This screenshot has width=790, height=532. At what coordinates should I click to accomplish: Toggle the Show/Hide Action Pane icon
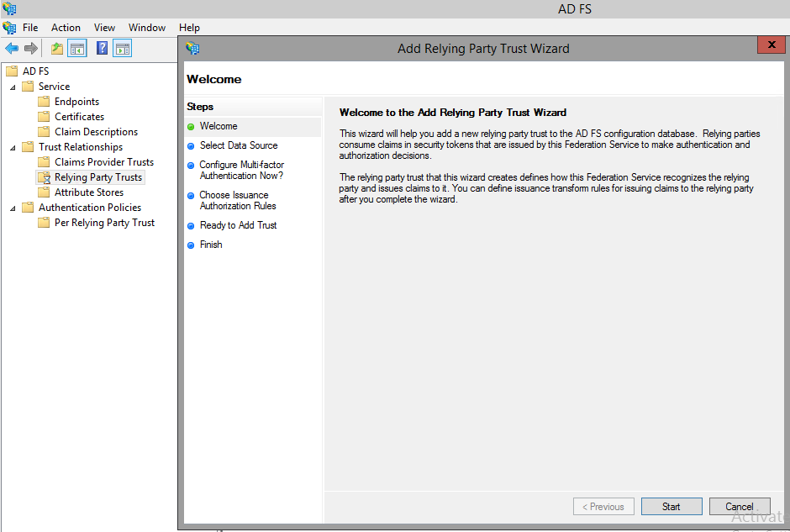click(123, 48)
